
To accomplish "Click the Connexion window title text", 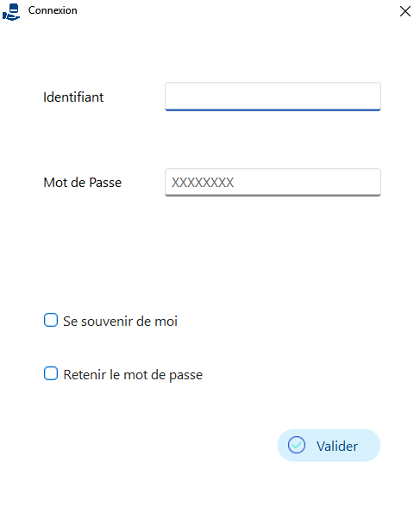I will pos(53,10).
